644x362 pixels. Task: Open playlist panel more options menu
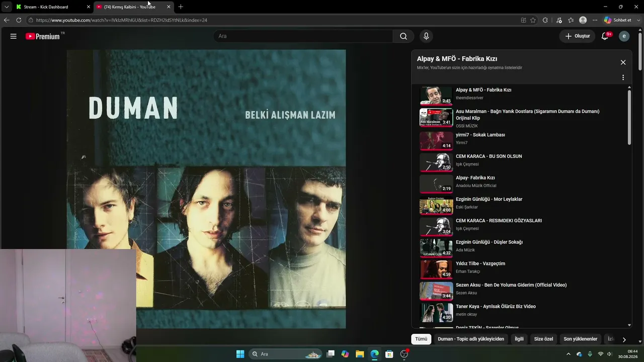623,78
